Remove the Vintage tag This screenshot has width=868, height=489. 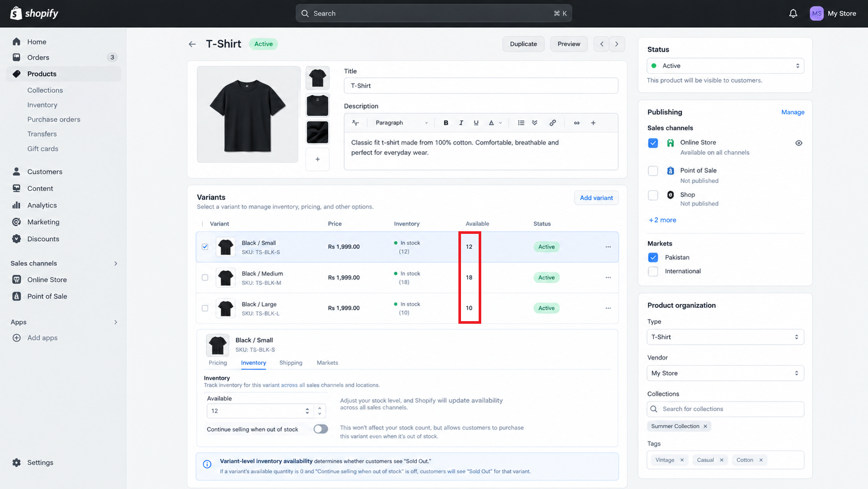pyautogui.click(x=682, y=460)
